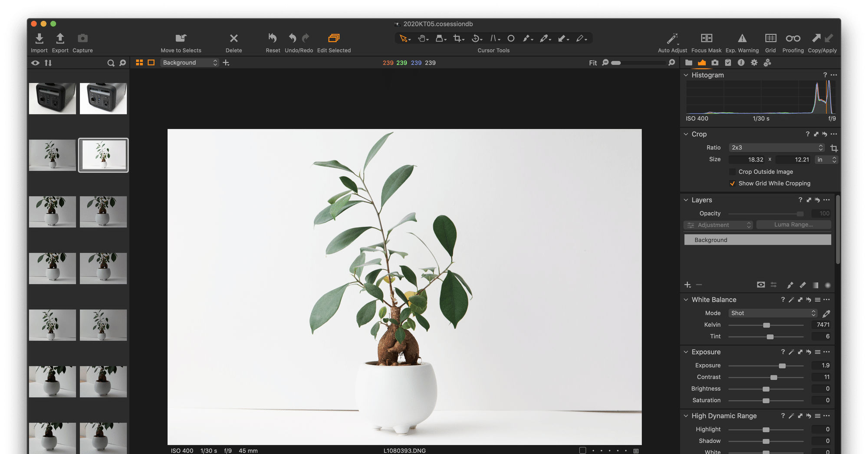Image resolution: width=868 pixels, height=454 pixels.
Task: Switch to the Capture camera tool tab
Action: coord(715,63)
